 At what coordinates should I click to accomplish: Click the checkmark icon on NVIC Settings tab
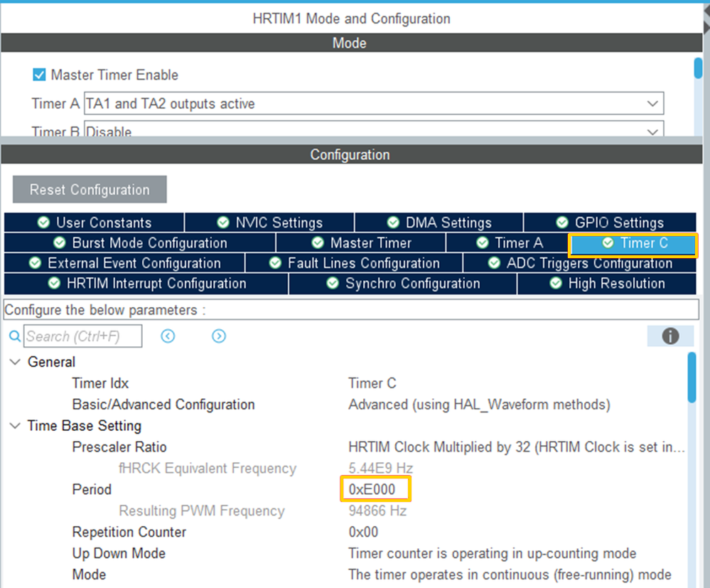pos(222,222)
